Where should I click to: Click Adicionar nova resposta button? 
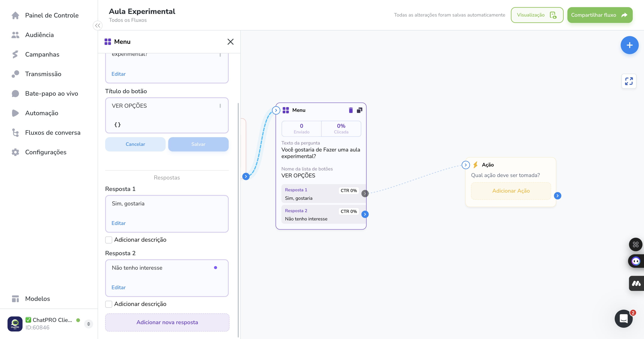coord(167,322)
